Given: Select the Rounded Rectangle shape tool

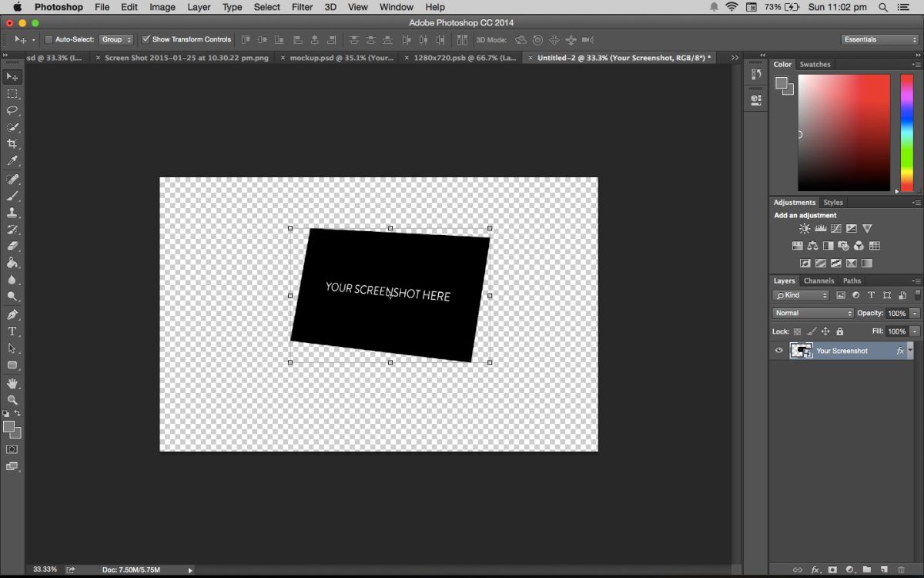Looking at the screenshot, I should pos(12,365).
